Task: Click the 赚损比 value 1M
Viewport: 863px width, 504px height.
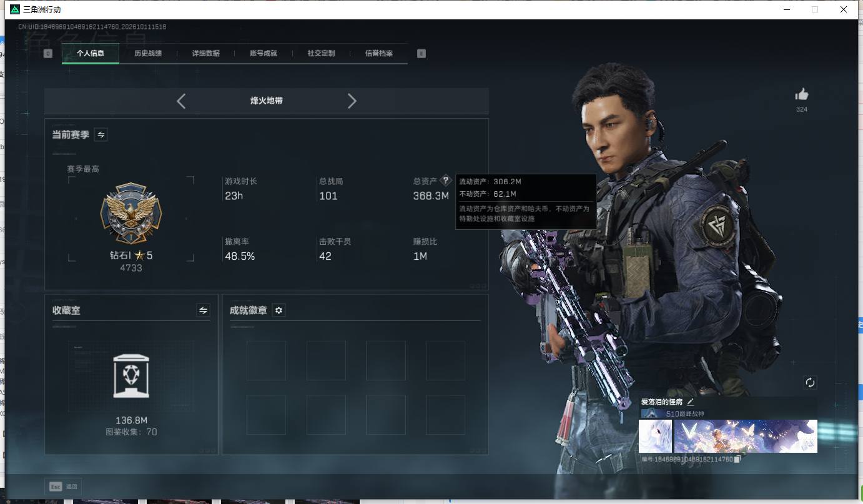Action: click(420, 256)
